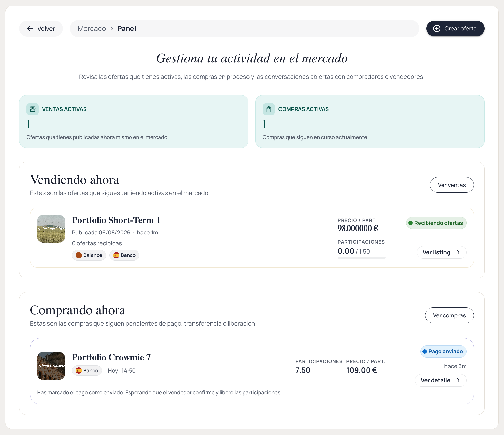Open the Ventas Activas summary card

tap(134, 122)
